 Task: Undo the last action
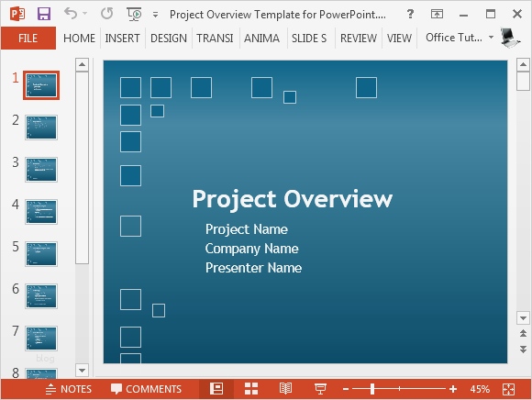pos(71,14)
